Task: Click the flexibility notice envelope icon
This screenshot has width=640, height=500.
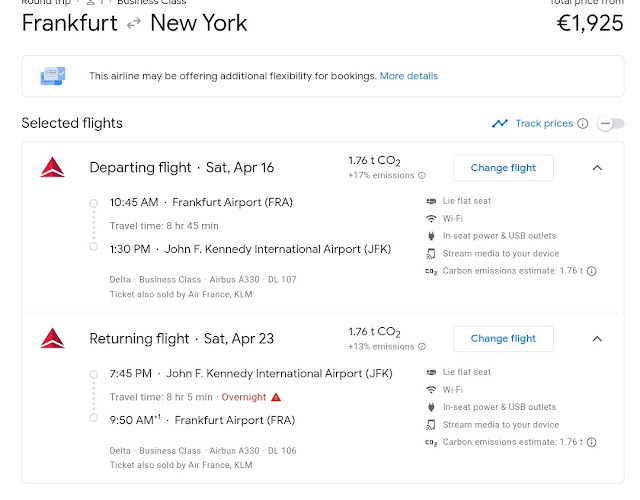Action: pos(53,76)
